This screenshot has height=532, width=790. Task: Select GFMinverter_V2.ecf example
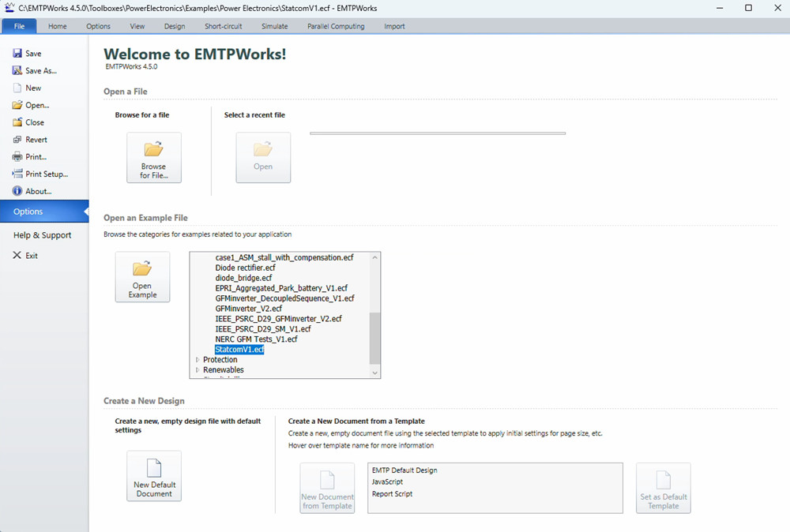click(248, 309)
